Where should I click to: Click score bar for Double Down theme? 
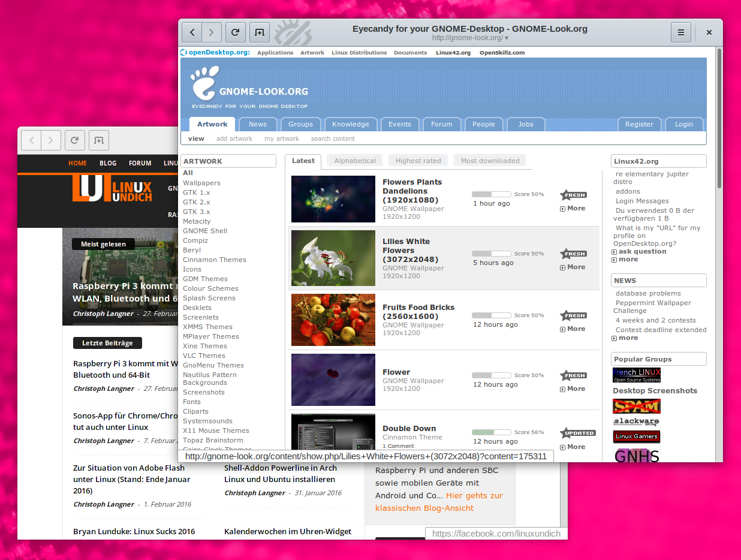(x=491, y=432)
